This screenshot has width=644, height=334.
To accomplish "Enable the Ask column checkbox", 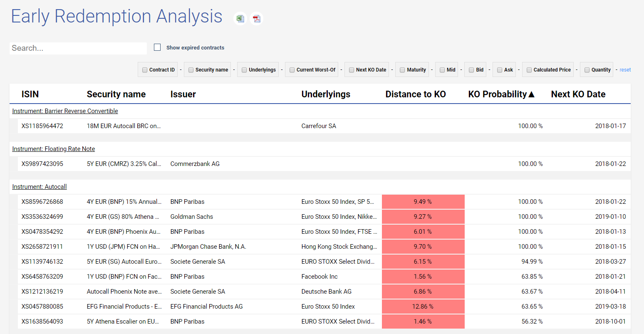I will [x=500, y=70].
